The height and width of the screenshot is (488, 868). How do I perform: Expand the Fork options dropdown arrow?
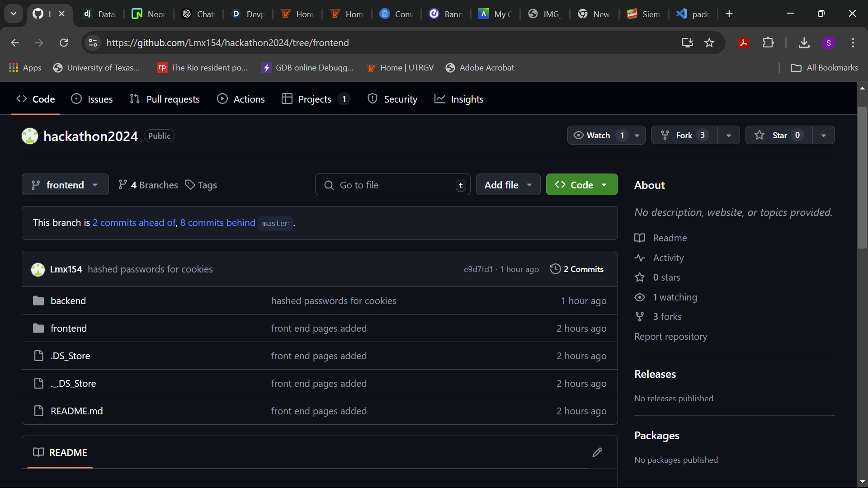click(728, 135)
